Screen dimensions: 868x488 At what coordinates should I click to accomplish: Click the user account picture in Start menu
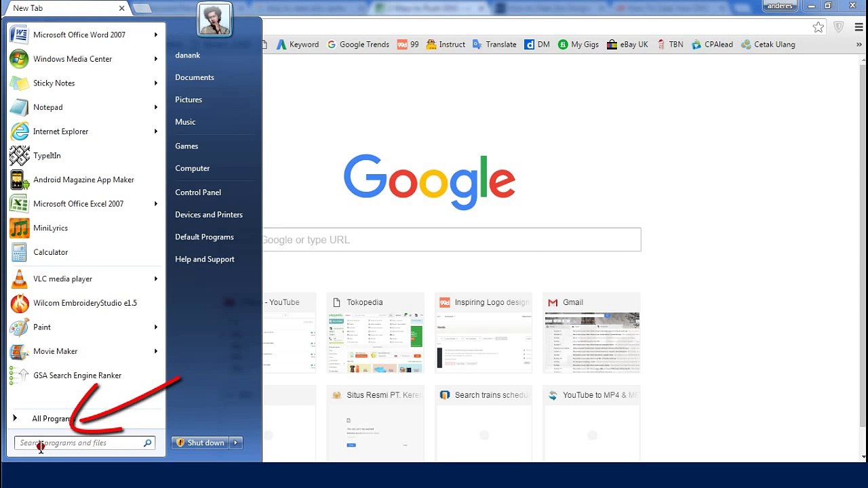214,18
